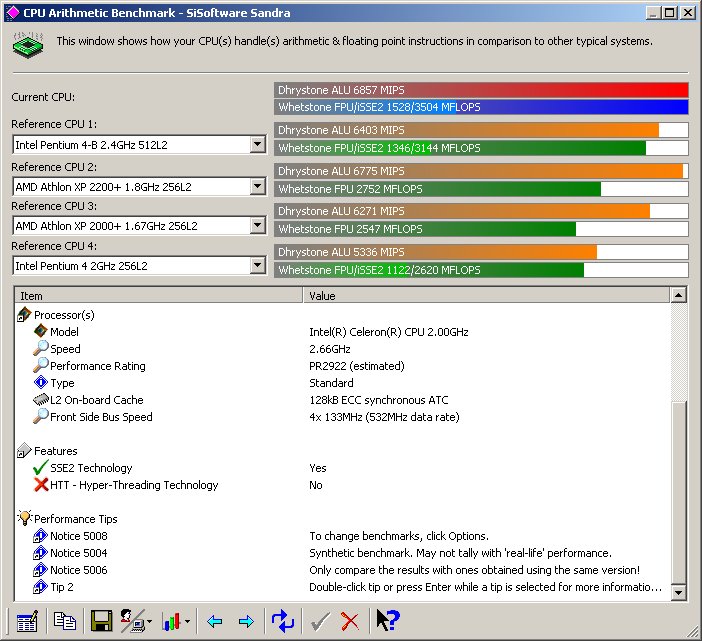This screenshot has height=641, width=702.
Task: Open the dropdown arrow beside the bar chart icon
Action: (188, 621)
